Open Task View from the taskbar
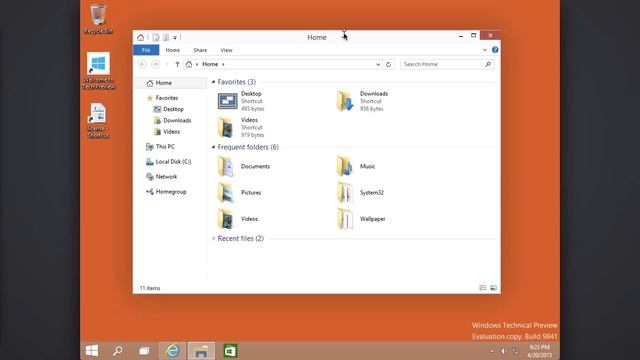This screenshot has height=360, width=640. pyautogui.click(x=144, y=351)
